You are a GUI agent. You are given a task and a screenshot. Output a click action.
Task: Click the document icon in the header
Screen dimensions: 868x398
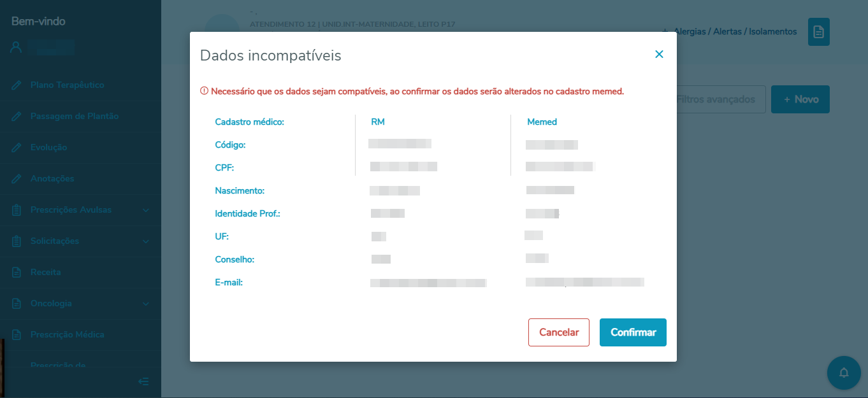tap(819, 32)
